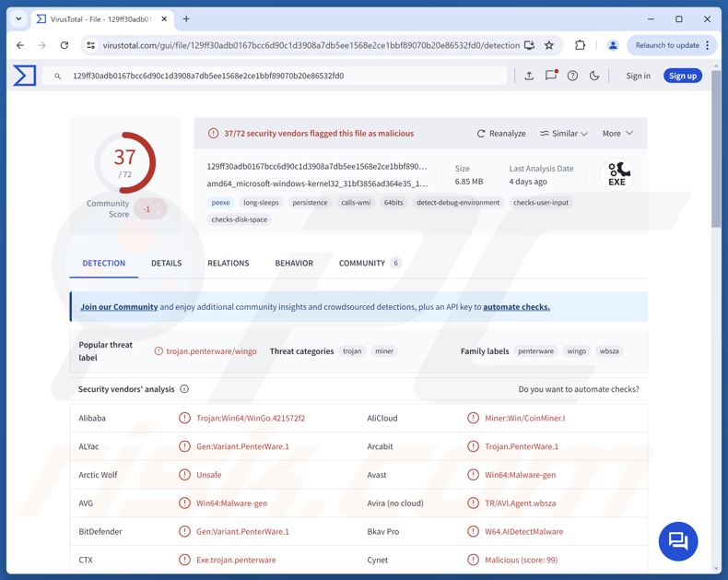
Task: Click the Reanalyze button
Action: coord(501,134)
